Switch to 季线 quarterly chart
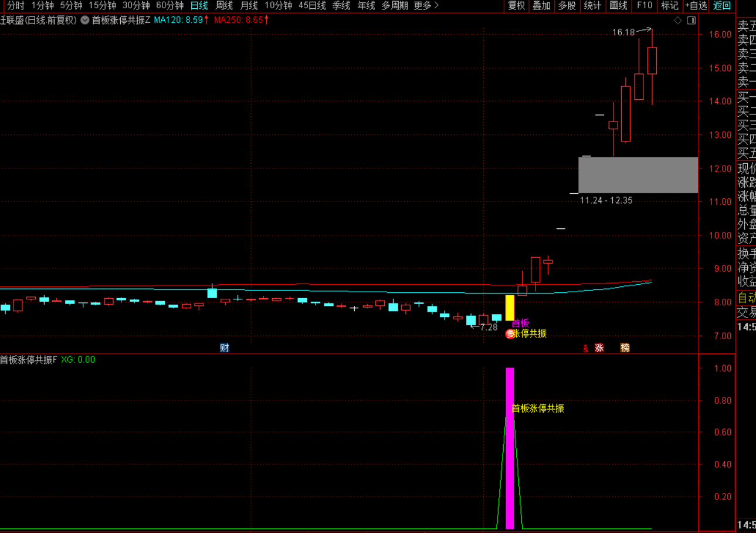The image size is (756, 533). [341, 6]
